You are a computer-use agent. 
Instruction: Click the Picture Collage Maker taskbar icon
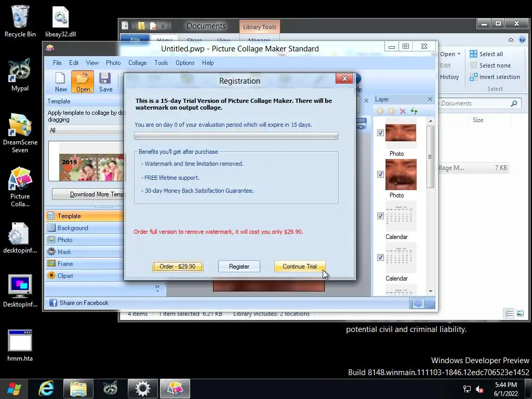coord(175,389)
